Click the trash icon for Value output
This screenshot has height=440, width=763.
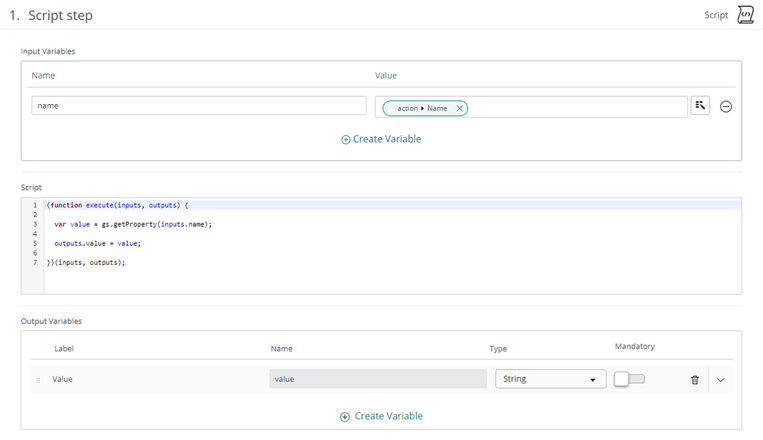point(695,380)
